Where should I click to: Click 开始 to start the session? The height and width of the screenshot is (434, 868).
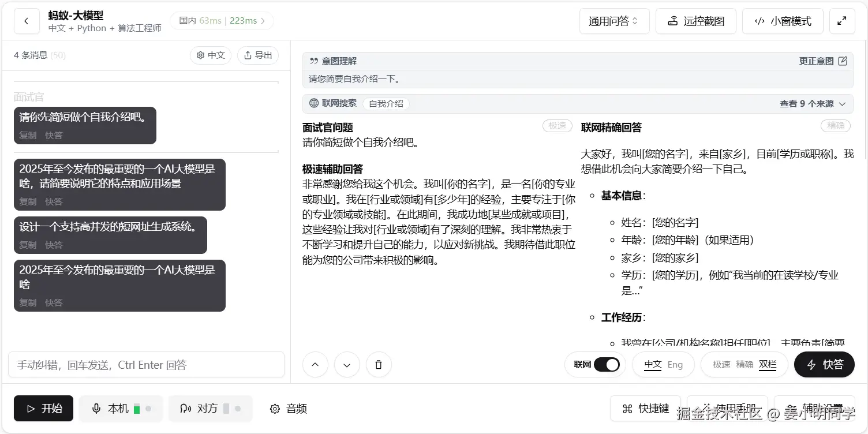coord(43,408)
